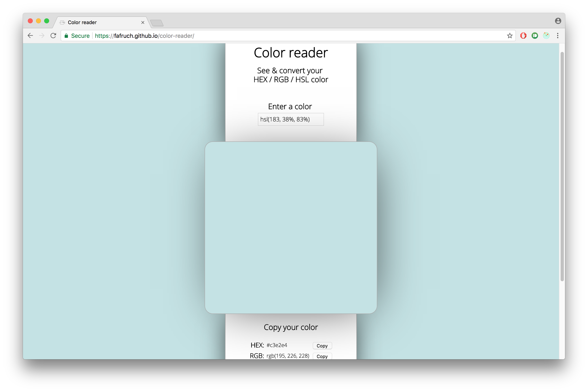The width and height of the screenshot is (588, 392).
Task: Open the circular colorful extension icon
Action: point(546,36)
